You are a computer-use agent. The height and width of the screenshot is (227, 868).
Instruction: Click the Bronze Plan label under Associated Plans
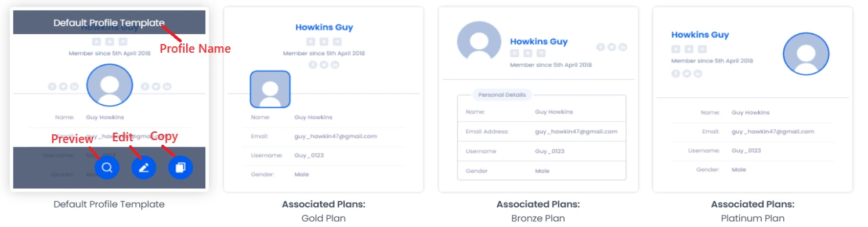point(538,218)
